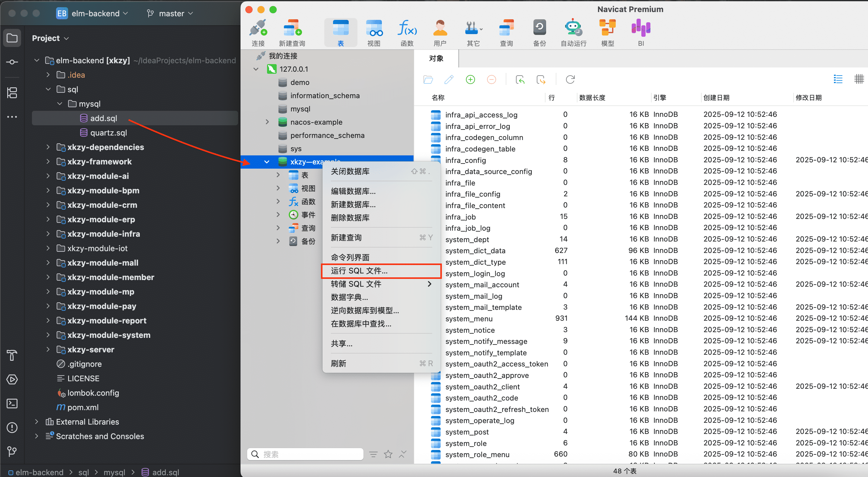Image resolution: width=868 pixels, height=477 pixels.
Task: Toggle the favorites star filter
Action: (388, 454)
